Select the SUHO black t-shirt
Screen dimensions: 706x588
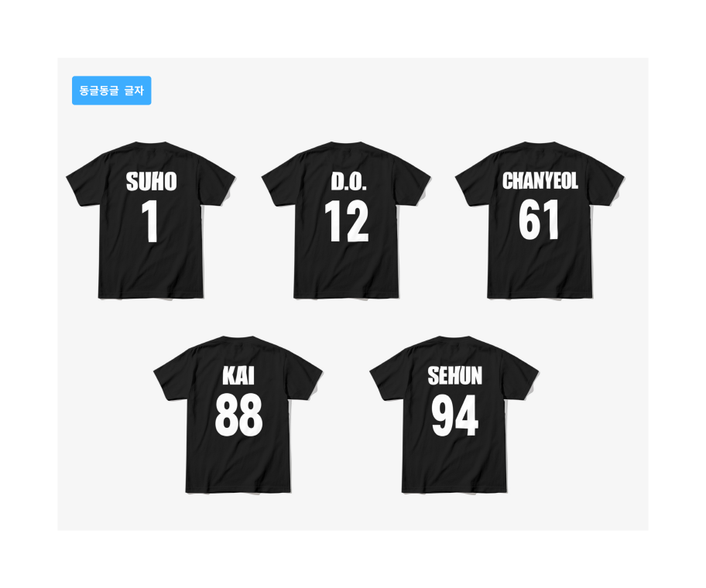tap(151, 220)
